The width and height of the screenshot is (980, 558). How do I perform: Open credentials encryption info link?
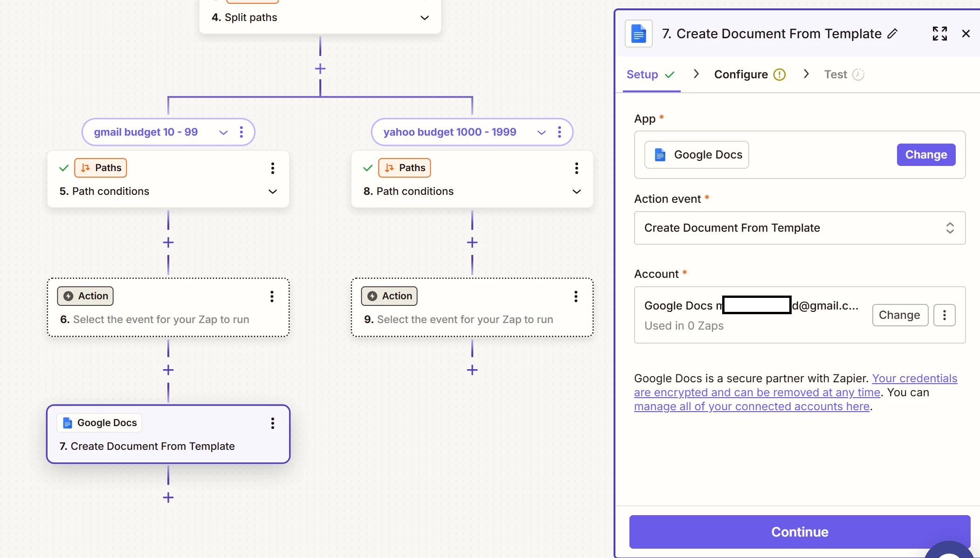coord(795,386)
